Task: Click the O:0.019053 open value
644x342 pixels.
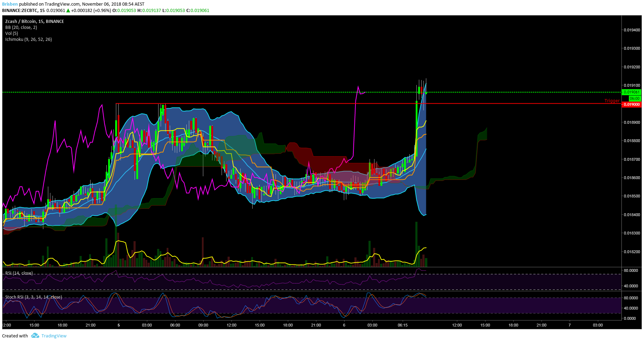Action: pos(124,11)
